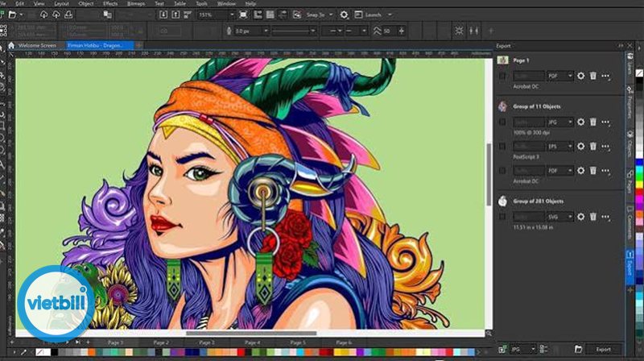The height and width of the screenshot is (361, 644).
Task: Switch to Page 5 tab
Action: [298, 342]
